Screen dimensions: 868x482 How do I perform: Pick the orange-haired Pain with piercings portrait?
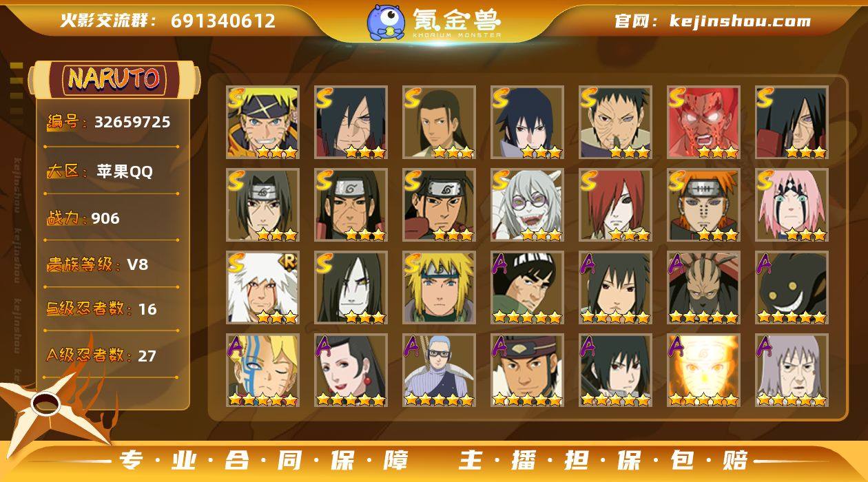tap(703, 205)
